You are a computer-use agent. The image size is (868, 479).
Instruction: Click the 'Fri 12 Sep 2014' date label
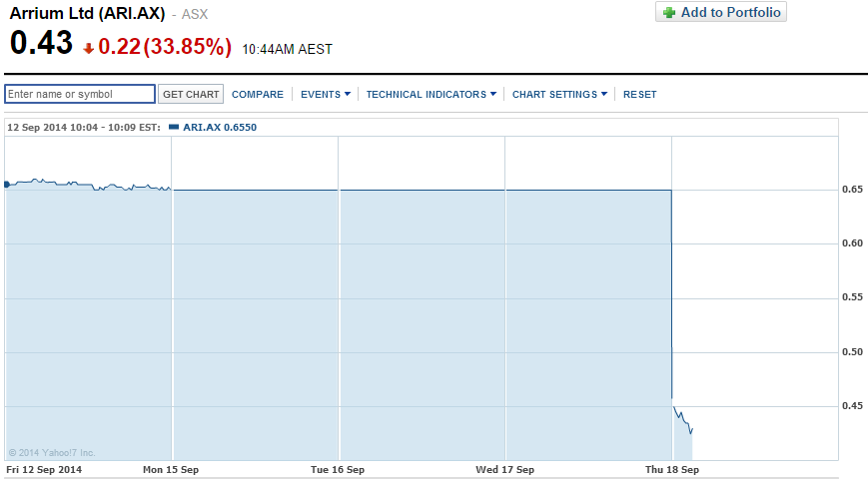tap(44, 469)
